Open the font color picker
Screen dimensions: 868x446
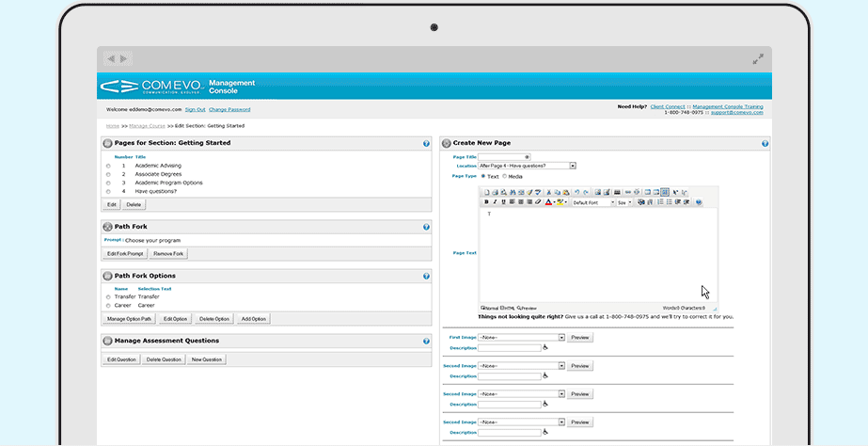(548, 202)
